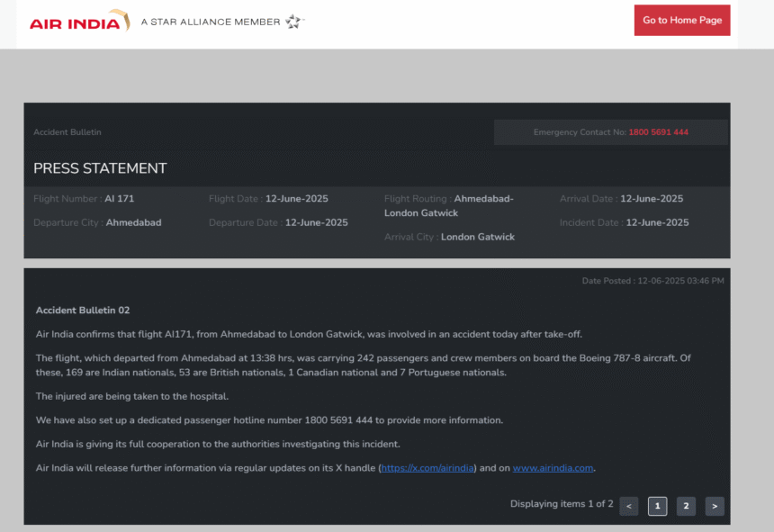The image size is (774, 532).
Task: Select pagination page 1
Action: [x=657, y=506]
